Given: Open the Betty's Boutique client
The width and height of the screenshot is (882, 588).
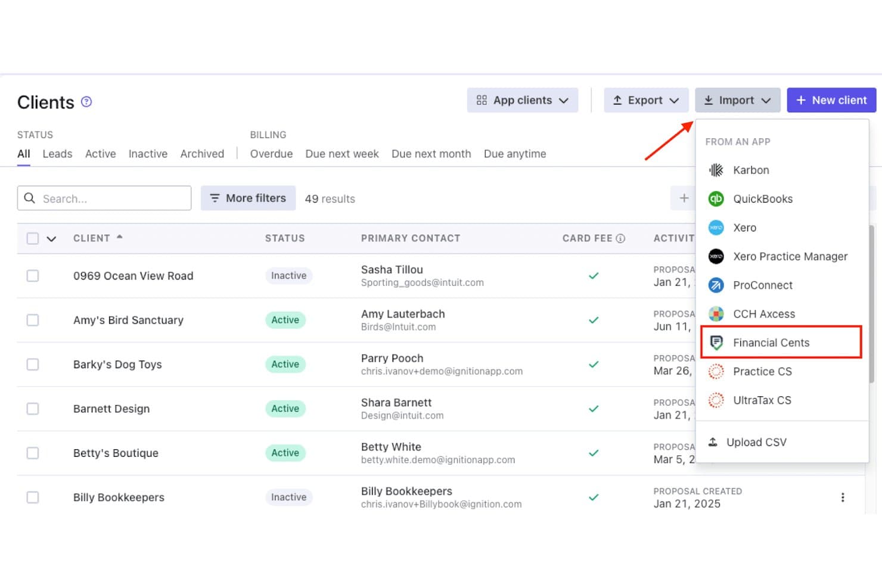Looking at the screenshot, I should click(x=116, y=453).
